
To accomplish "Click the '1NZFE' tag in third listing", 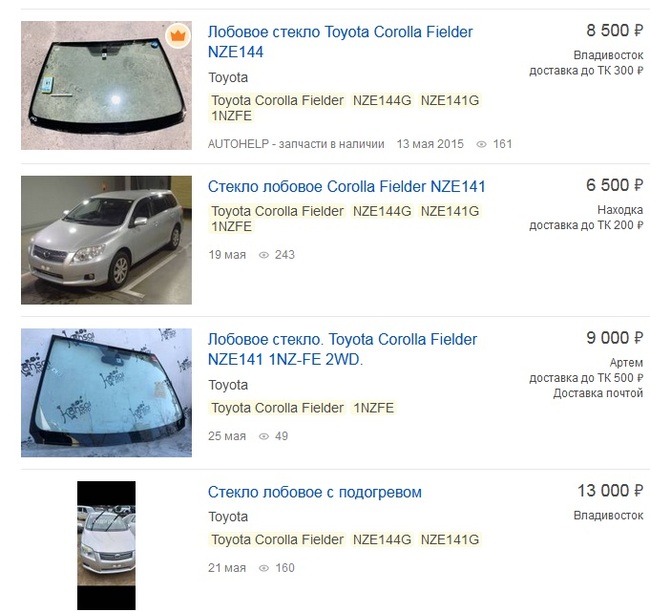I will tap(374, 408).
